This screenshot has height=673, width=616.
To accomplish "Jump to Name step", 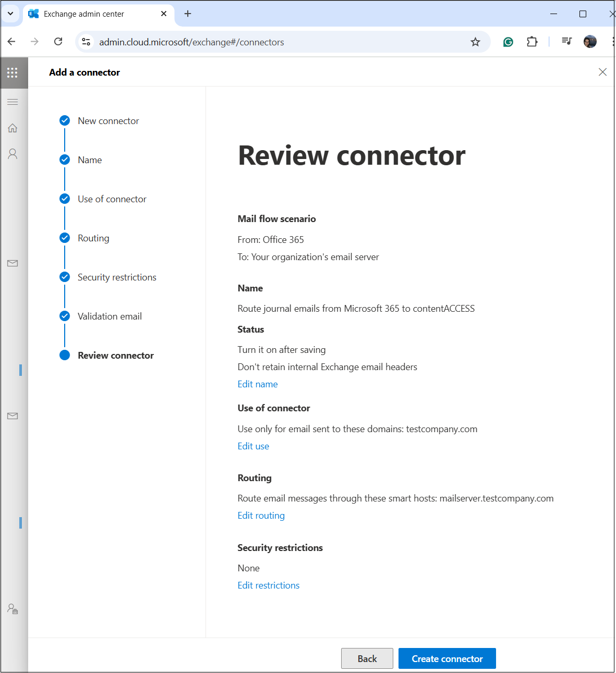I will [90, 160].
